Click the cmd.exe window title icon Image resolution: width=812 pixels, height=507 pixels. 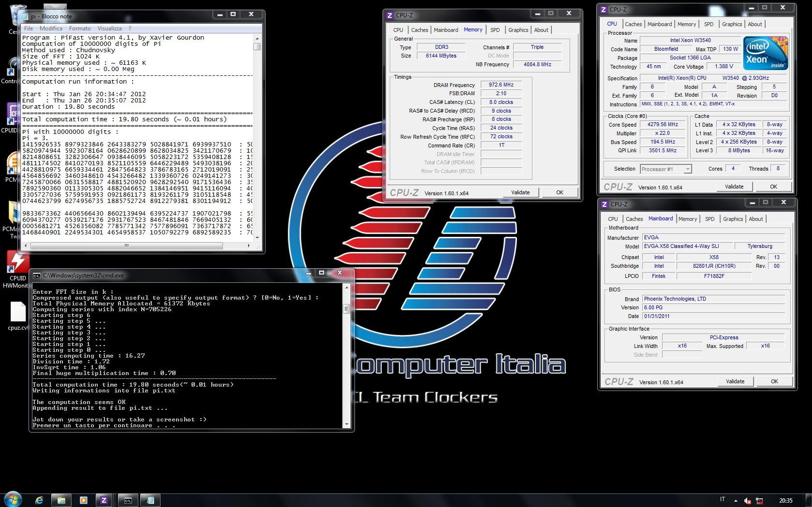pyautogui.click(x=36, y=275)
